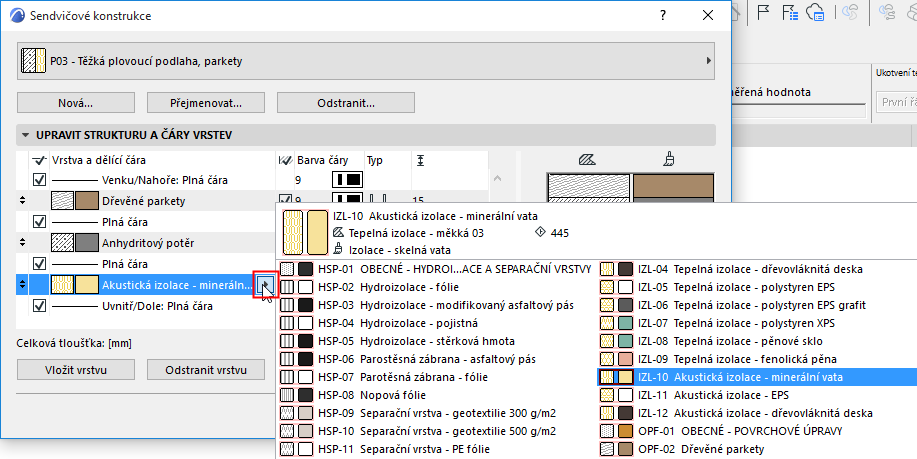Viewport: 917px width, 459px height.
Task: Click the flag icon in the main window toolbar
Action: (x=763, y=12)
